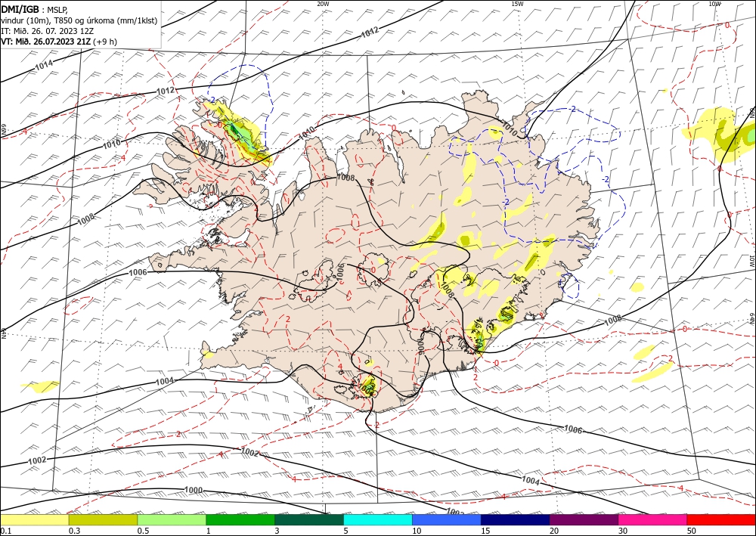Click the 'VT: Mið. 26.07.2023 21Z (+9 h)' line

coord(59,41)
